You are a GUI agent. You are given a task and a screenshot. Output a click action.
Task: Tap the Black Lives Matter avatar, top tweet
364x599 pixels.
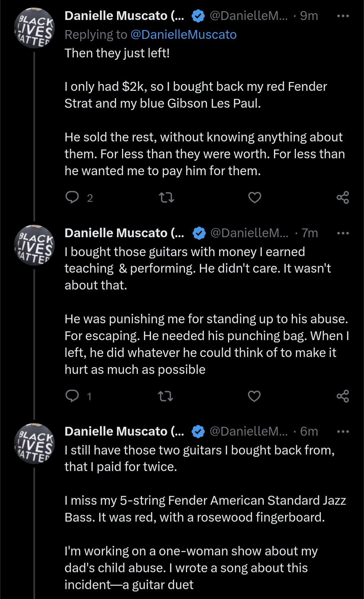point(34,28)
